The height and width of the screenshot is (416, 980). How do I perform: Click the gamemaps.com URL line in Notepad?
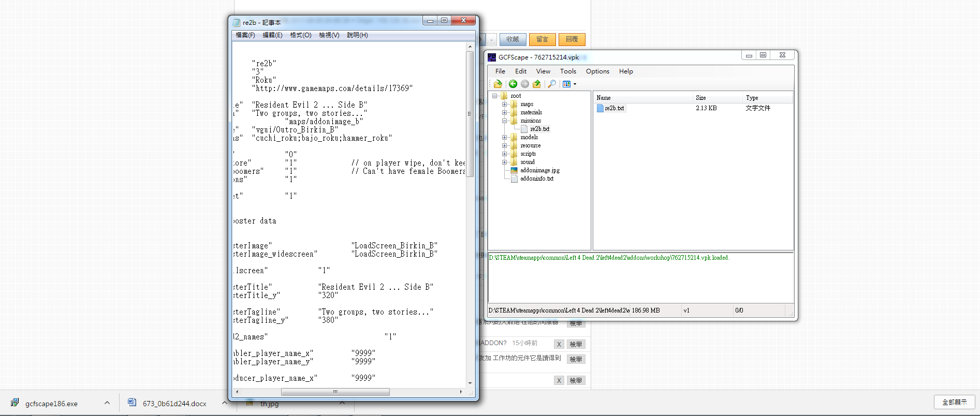pyautogui.click(x=332, y=88)
